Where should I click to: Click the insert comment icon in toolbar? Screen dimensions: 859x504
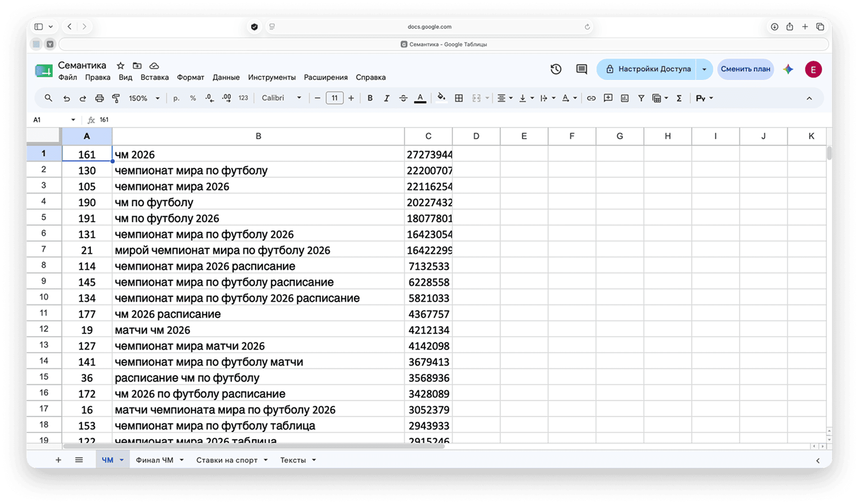[x=608, y=98]
